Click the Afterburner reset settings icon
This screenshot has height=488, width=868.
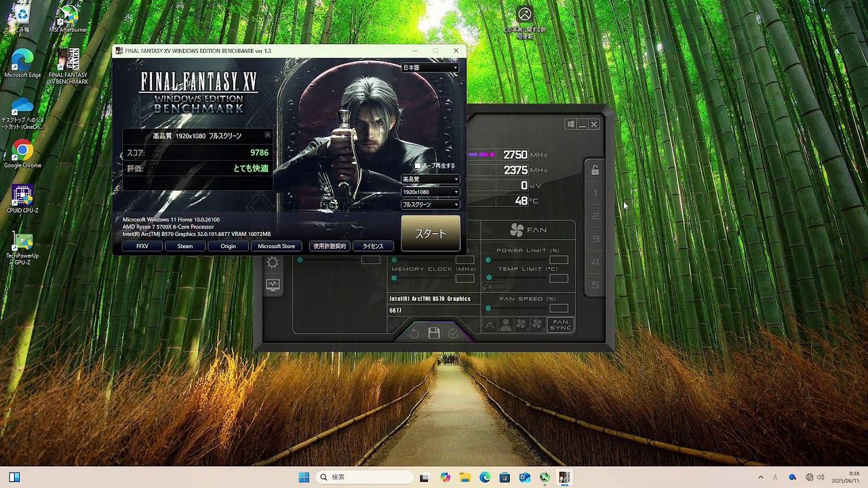[415, 333]
